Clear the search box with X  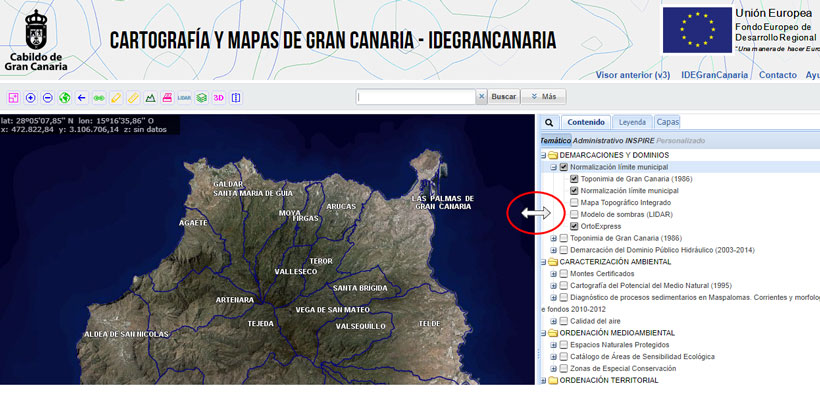point(482,97)
